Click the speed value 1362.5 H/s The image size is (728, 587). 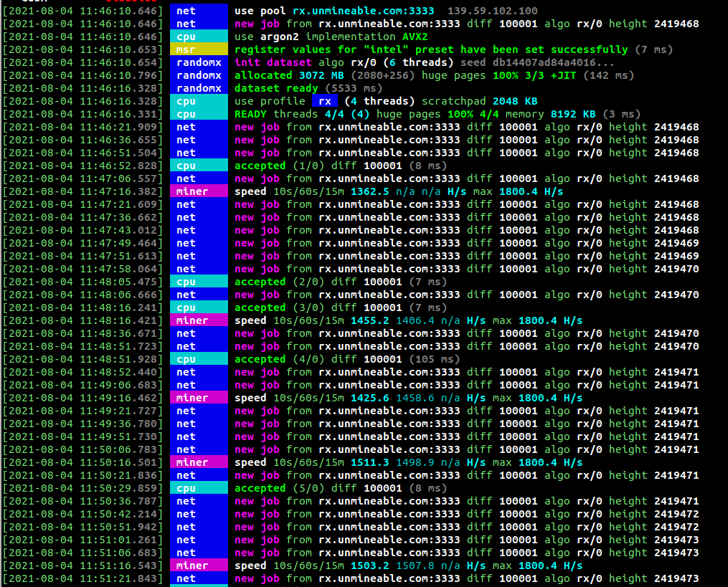[x=369, y=191]
